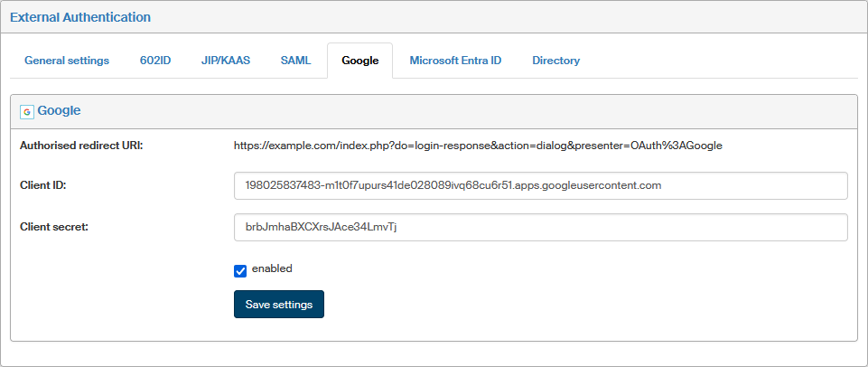
Task: Open the Microsoft Entra ID tab
Action: click(x=455, y=61)
